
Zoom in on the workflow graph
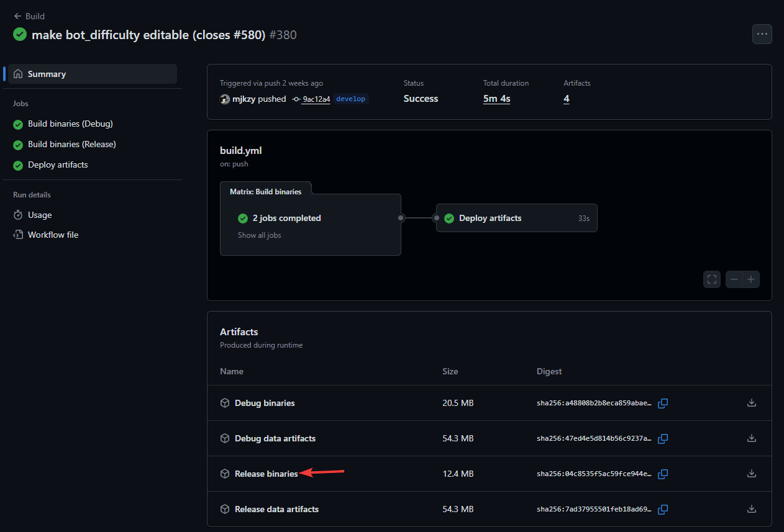[x=751, y=279]
